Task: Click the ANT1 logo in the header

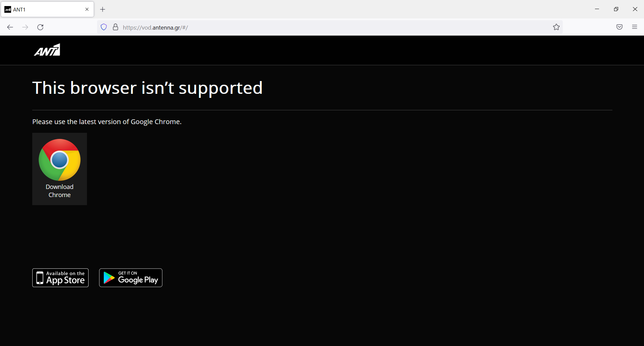Action: point(47,50)
